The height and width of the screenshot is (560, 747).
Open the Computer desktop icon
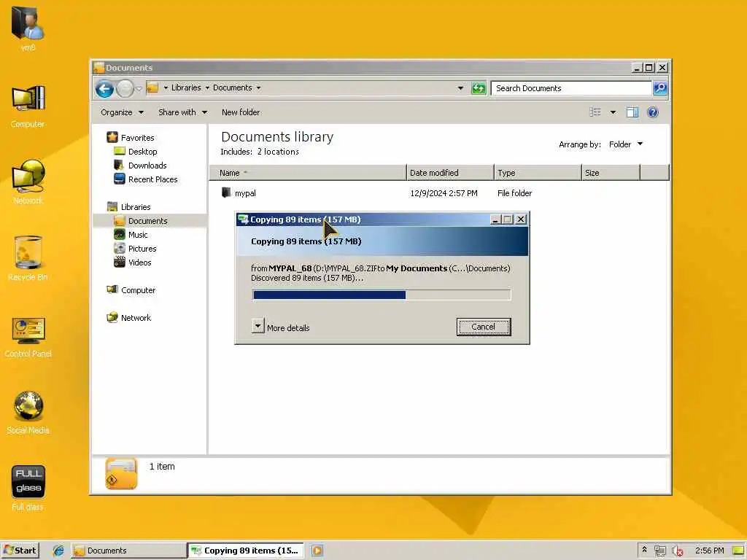28,106
